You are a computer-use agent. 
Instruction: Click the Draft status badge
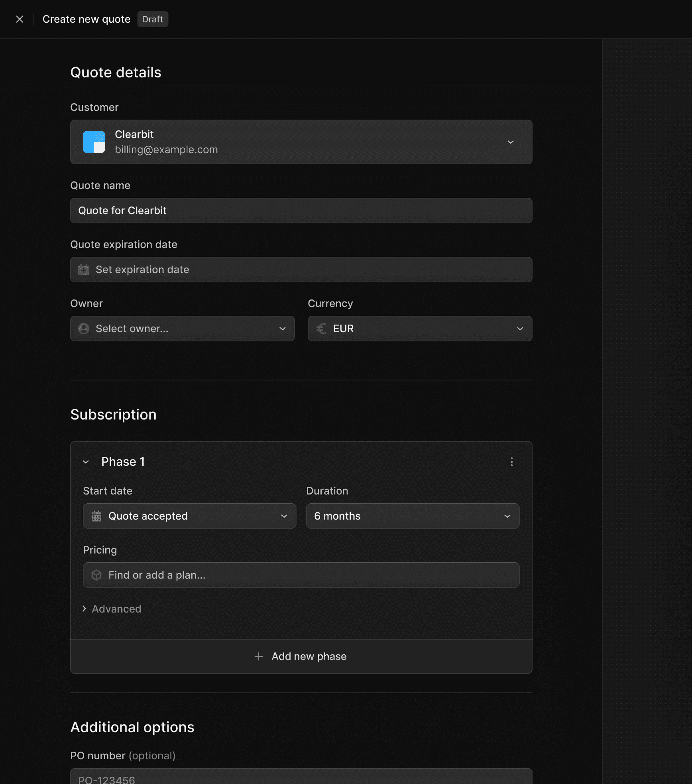click(x=153, y=19)
